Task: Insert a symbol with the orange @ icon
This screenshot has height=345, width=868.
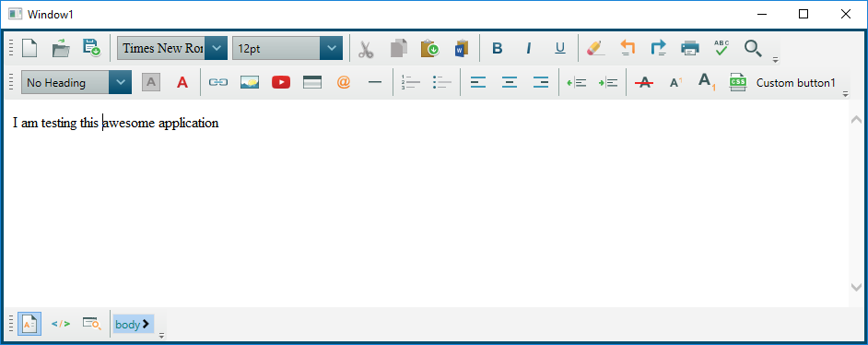Action: click(x=344, y=82)
